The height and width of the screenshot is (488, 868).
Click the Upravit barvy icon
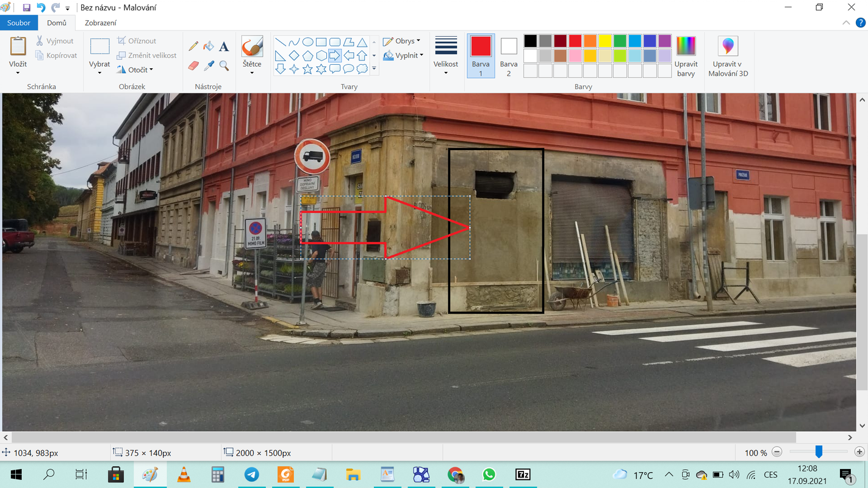click(686, 56)
